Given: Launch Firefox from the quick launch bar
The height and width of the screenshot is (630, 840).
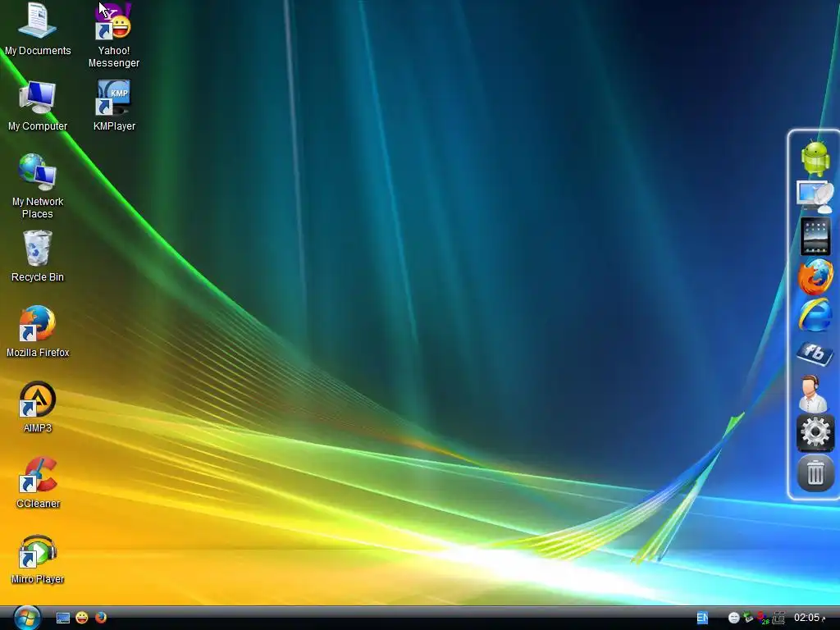Looking at the screenshot, I should click(101, 618).
